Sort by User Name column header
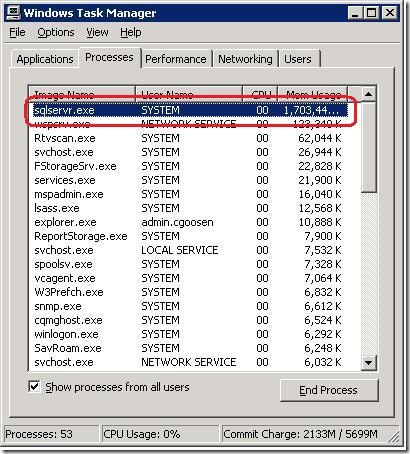The height and width of the screenshot is (454, 410). [189, 94]
